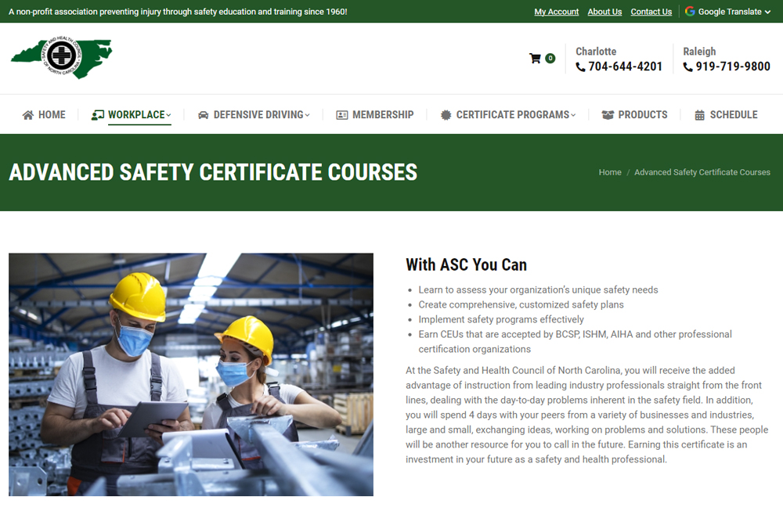The image size is (783, 532).
Task: Click the photo of workers in hard hats
Action: point(190,373)
